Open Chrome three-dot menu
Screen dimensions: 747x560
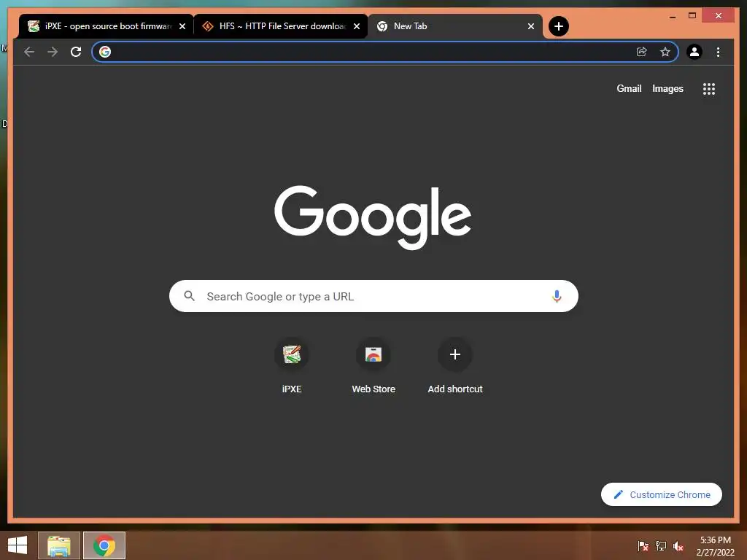(718, 52)
